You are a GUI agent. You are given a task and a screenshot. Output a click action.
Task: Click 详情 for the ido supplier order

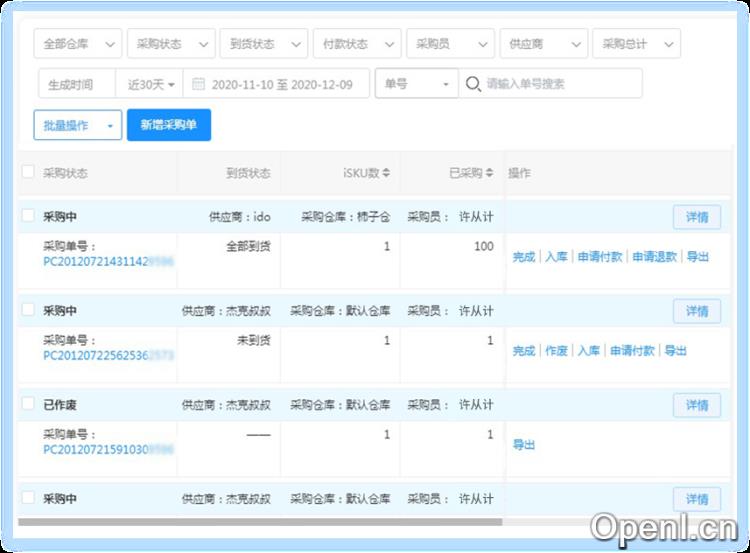click(x=697, y=217)
